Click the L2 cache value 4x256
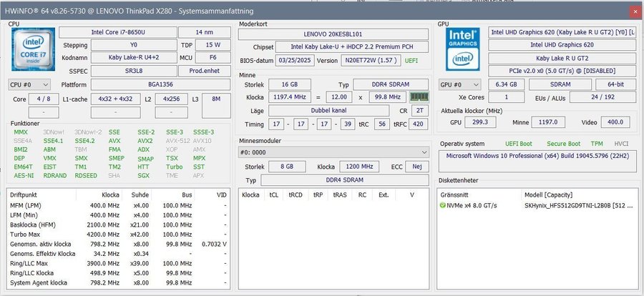Image resolution: width=644 pixels, height=296 pixels. coord(171,99)
